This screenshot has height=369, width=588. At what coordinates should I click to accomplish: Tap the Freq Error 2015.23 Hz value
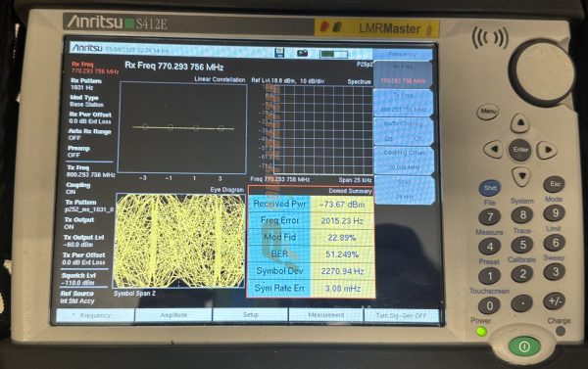click(x=342, y=221)
